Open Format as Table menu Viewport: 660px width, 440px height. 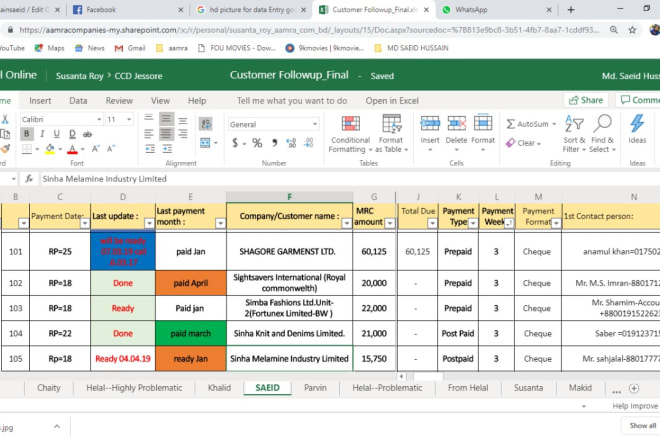(x=391, y=134)
